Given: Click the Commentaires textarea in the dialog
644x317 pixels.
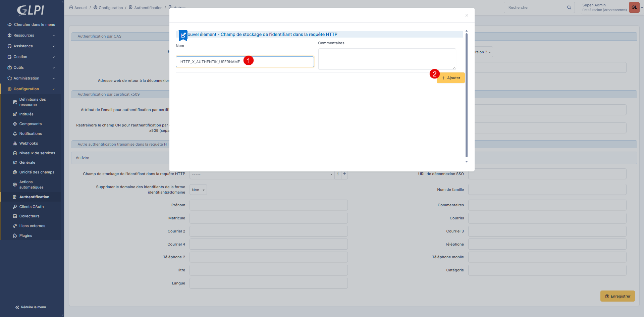Looking at the screenshot, I should (387, 59).
